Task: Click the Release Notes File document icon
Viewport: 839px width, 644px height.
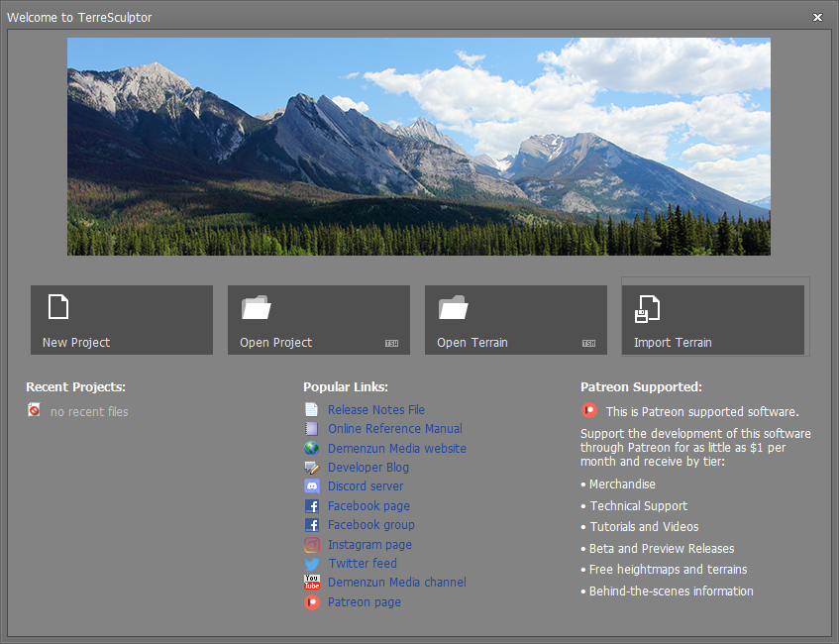Action: click(x=311, y=409)
